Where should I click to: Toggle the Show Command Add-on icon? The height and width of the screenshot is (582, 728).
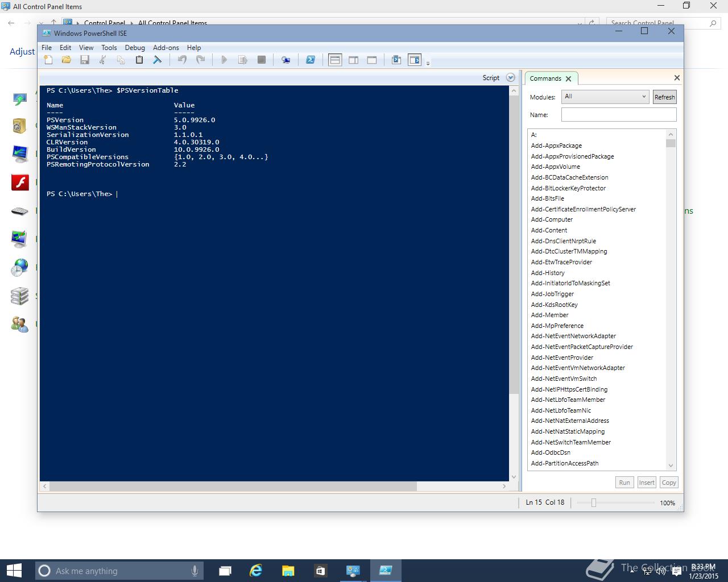(x=415, y=60)
